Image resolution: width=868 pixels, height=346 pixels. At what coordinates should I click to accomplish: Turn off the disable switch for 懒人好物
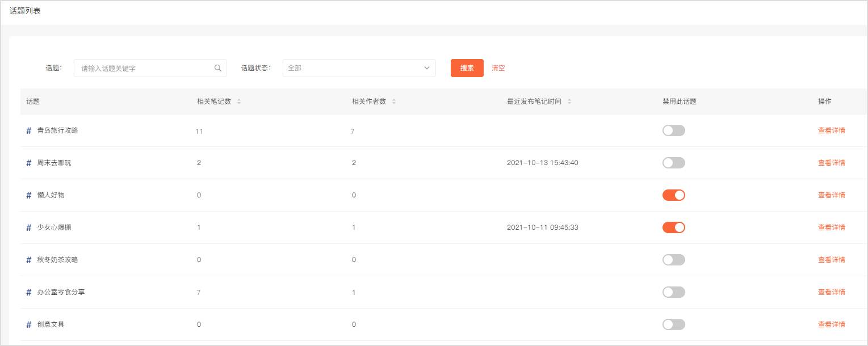(673, 195)
